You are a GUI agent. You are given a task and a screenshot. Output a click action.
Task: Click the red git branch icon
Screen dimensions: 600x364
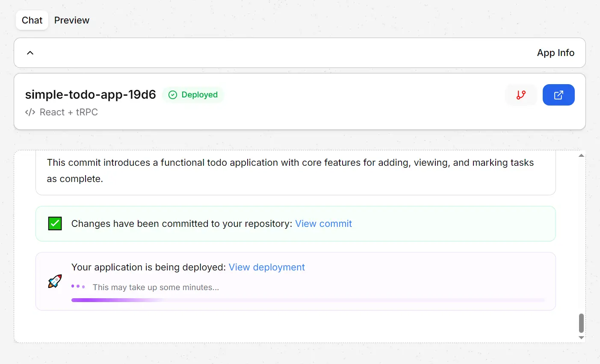(x=521, y=95)
